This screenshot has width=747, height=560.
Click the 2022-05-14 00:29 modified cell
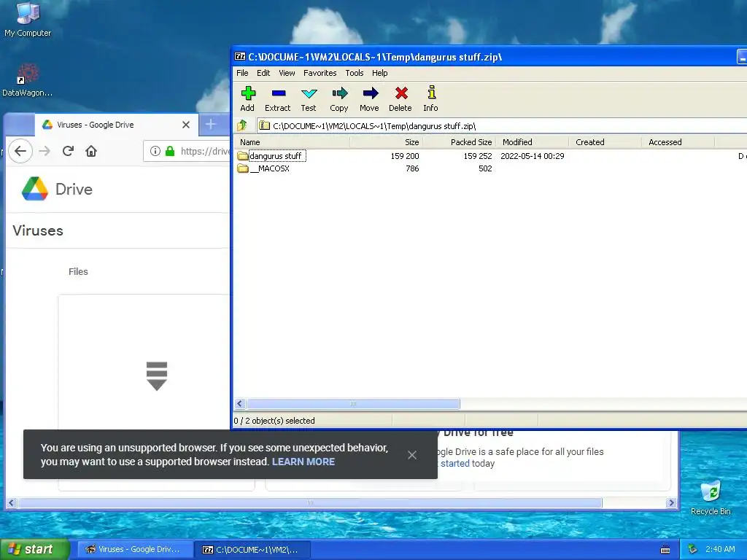tap(532, 156)
